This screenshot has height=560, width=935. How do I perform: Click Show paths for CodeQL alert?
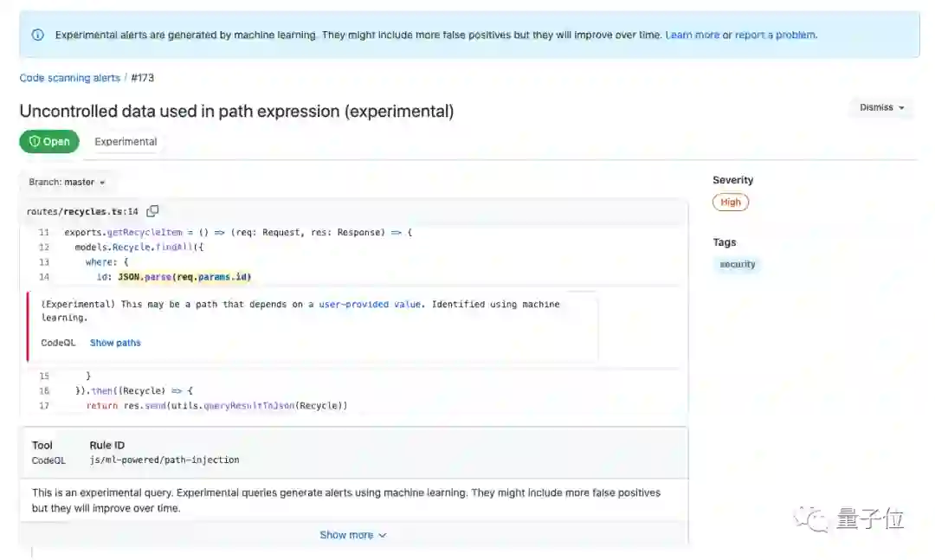(115, 343)
